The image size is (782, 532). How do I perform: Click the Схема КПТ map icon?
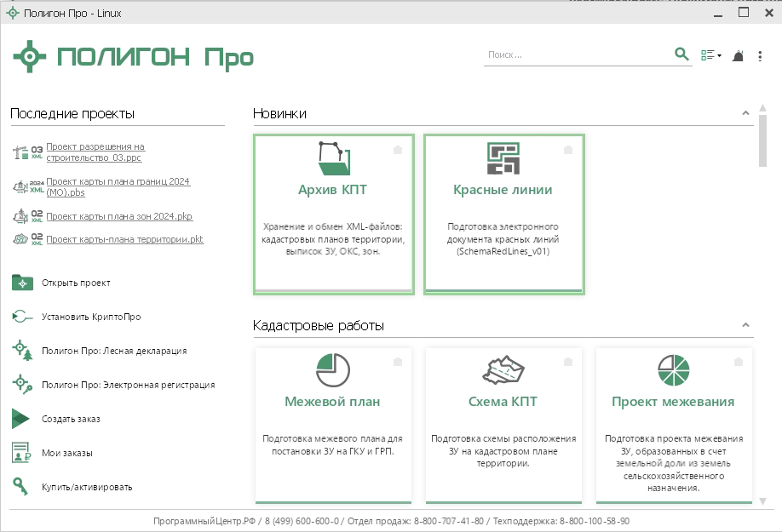(503, 370)
